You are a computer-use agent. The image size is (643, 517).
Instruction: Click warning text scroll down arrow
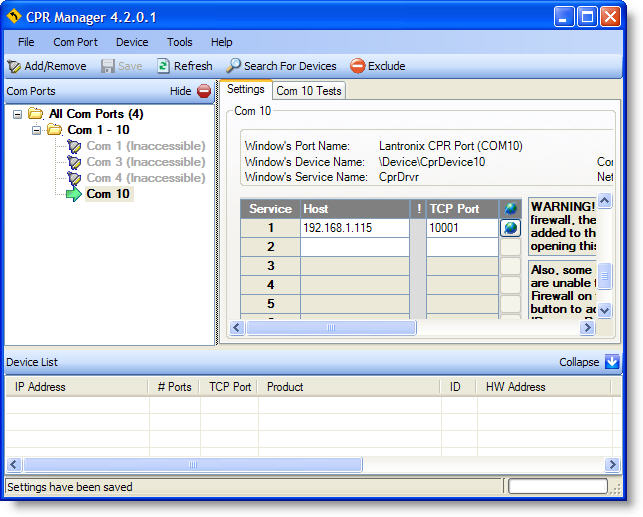coord(605,310)
